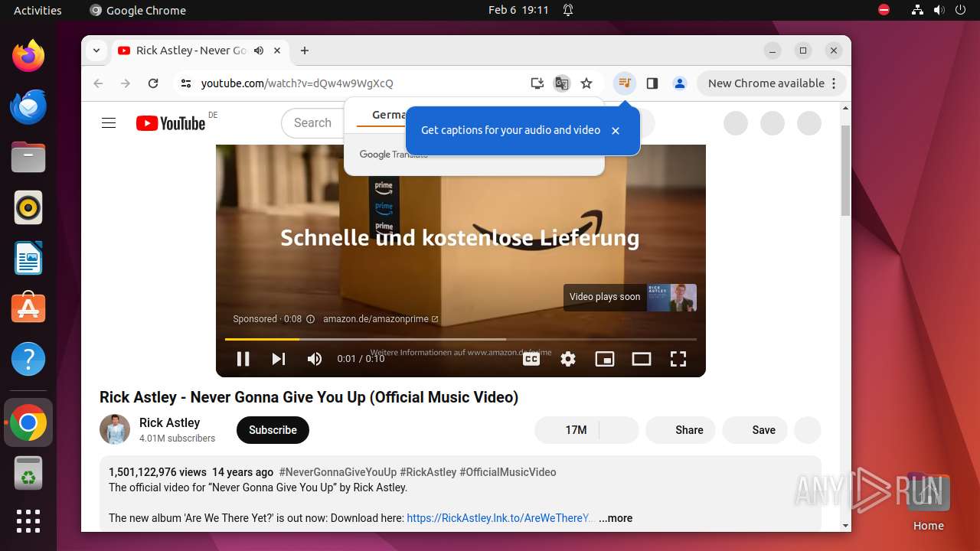
Task: Show Applications grid
Action: tap(28, 521)
